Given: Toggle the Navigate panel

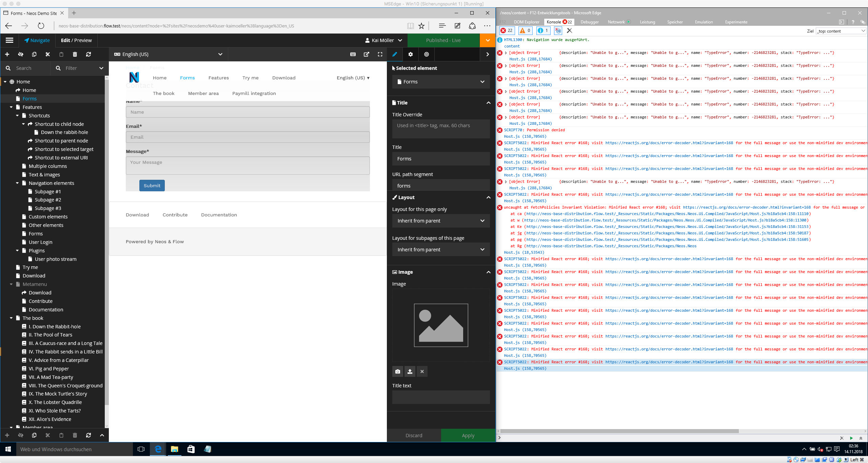Looking at the screenshot, I should pos(37,40).
